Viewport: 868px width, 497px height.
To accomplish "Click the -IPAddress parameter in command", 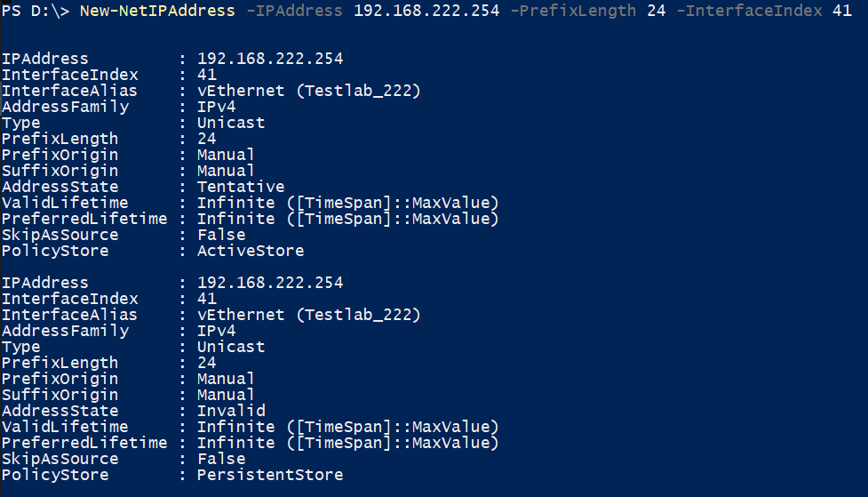I will pyautogui.click(x=294, y=11).
